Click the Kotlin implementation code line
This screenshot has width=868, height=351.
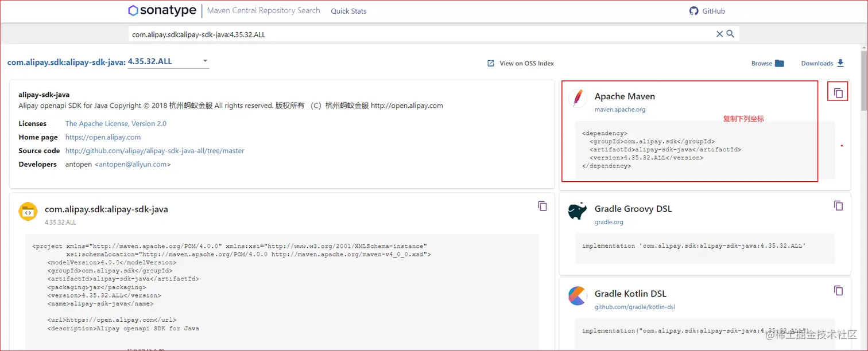click(695, 331)
